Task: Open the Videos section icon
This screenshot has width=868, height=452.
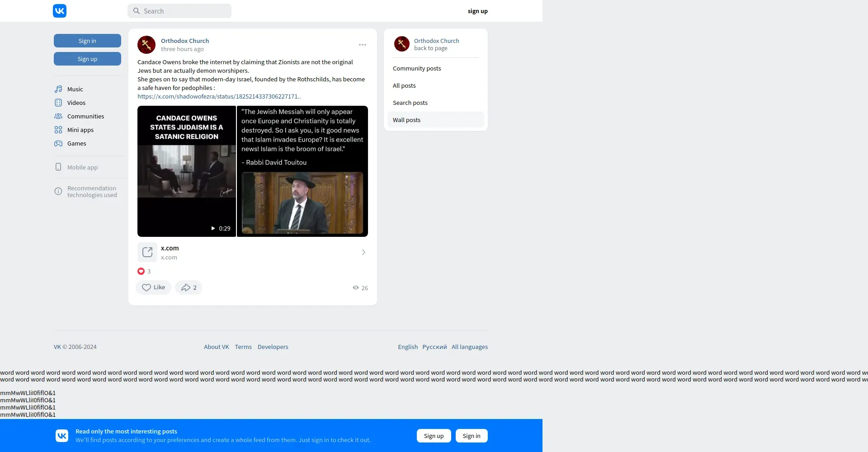Action: click(58, 103)
